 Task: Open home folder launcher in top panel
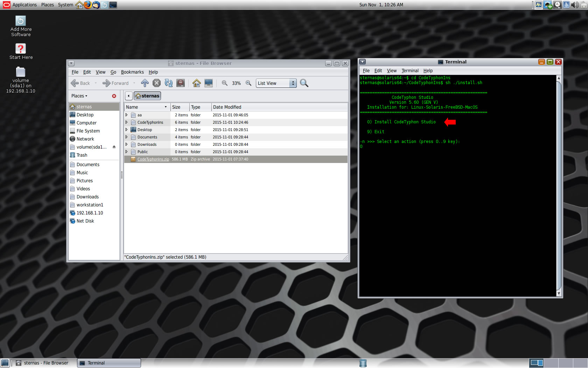click(79, 5)
